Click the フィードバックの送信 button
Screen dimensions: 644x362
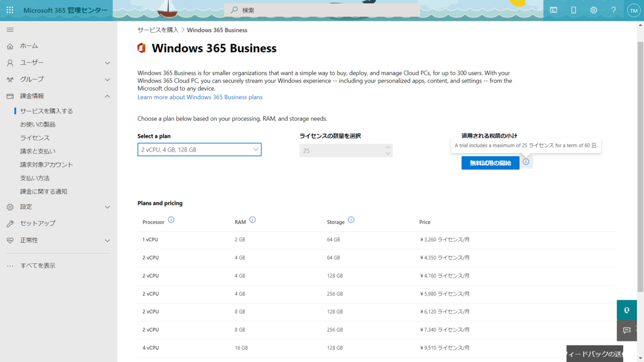click(x=595, y=354)
